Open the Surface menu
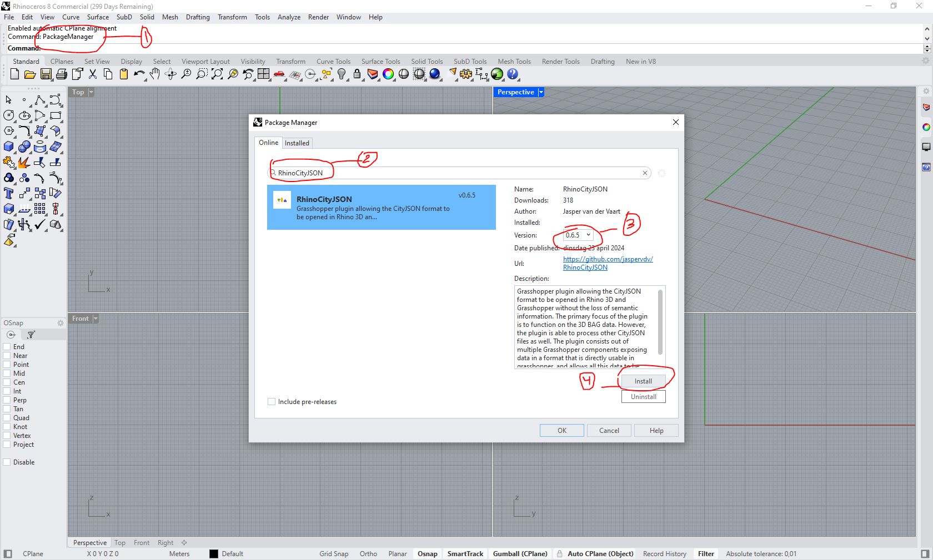The height and width of the screenshot is (560, 933). point(98,17)
